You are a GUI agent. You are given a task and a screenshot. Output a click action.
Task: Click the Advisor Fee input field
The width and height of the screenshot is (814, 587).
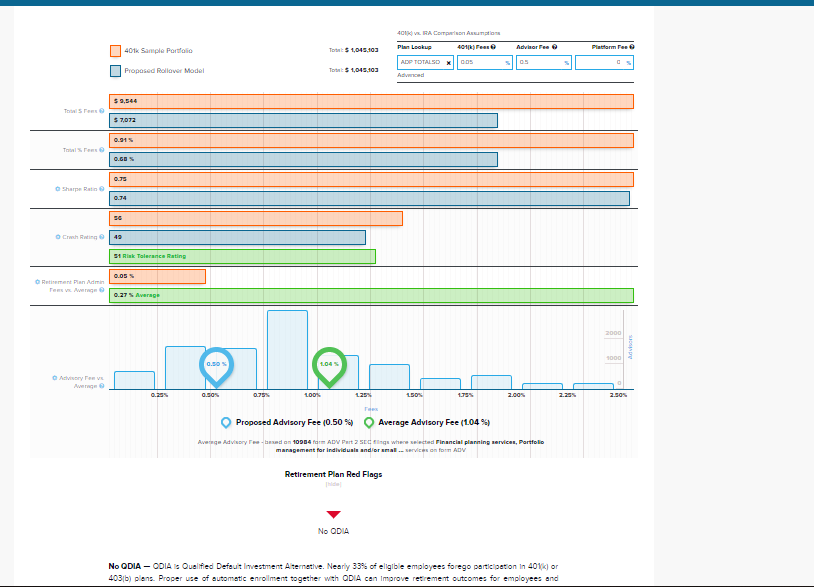(540, 62)
